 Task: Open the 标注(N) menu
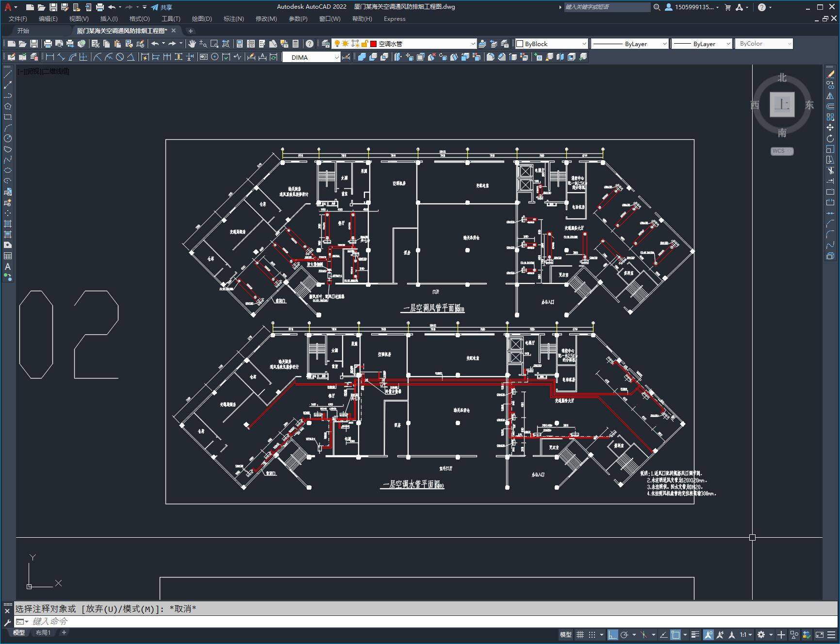[x=233, y=19]
